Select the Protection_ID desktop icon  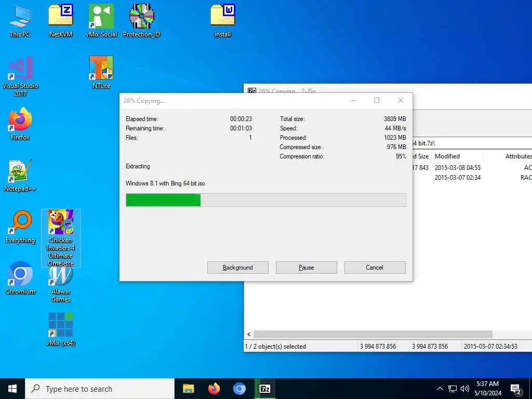[141, 21]
